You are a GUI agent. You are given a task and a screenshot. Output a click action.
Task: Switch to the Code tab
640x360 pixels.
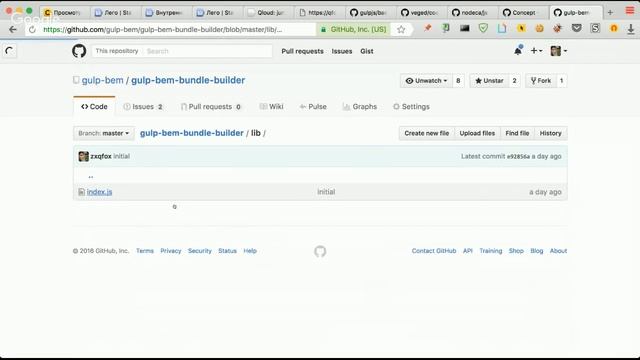94,107
